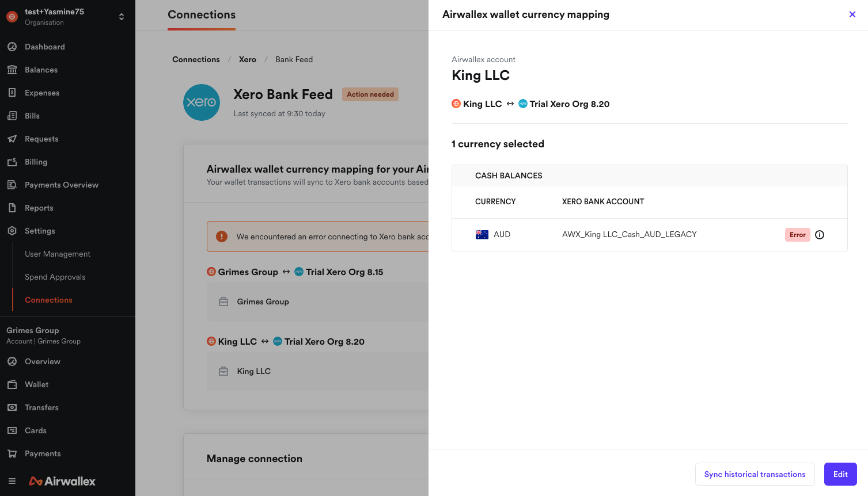Click the Edit button
This screenshot has height=496, width=868.
(840, 474)
